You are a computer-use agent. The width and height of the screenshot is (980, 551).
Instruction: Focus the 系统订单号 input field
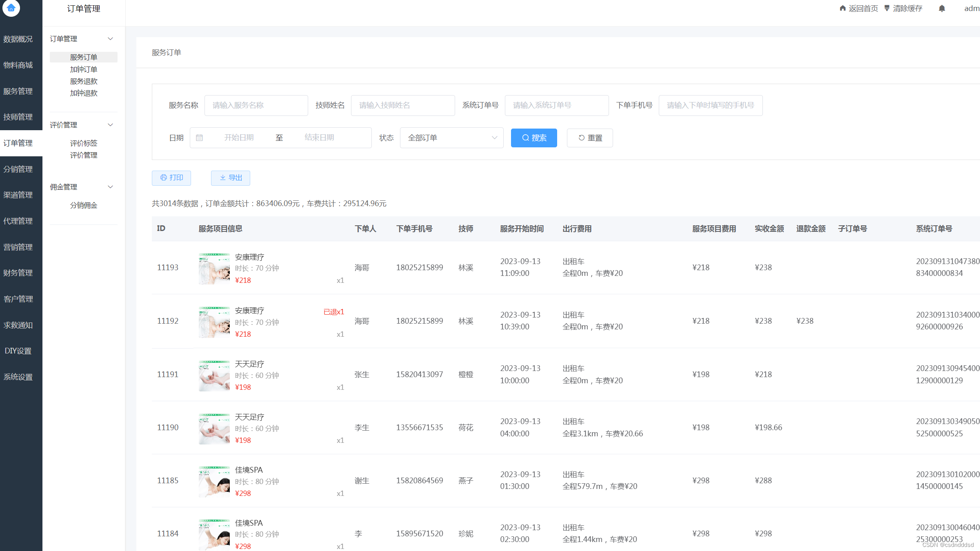click(x=557, y=105)
